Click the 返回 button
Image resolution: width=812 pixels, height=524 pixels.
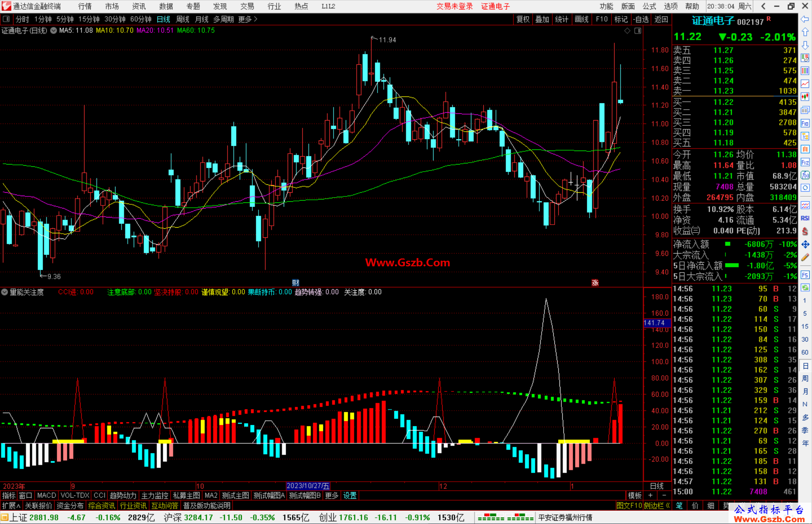pyautogui.click(x=661, y=19)
